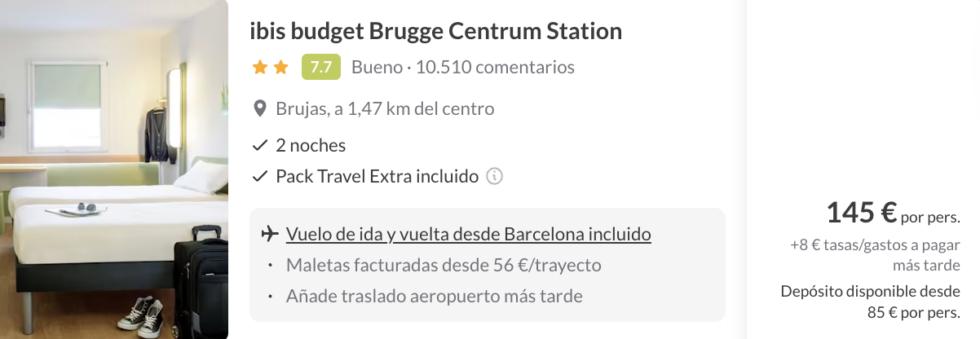980x339 pixels.
Task: Click the 10.510 comentarios reviews text
Action: pyautogui.click(x=495, y=67)
